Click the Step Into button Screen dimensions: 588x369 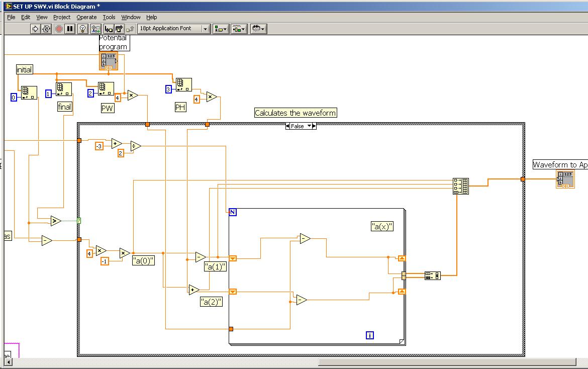pos(109,29)
